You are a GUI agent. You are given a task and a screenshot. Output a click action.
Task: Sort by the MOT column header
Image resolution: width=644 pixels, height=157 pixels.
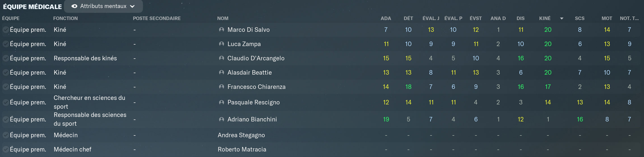pos(607,18)
